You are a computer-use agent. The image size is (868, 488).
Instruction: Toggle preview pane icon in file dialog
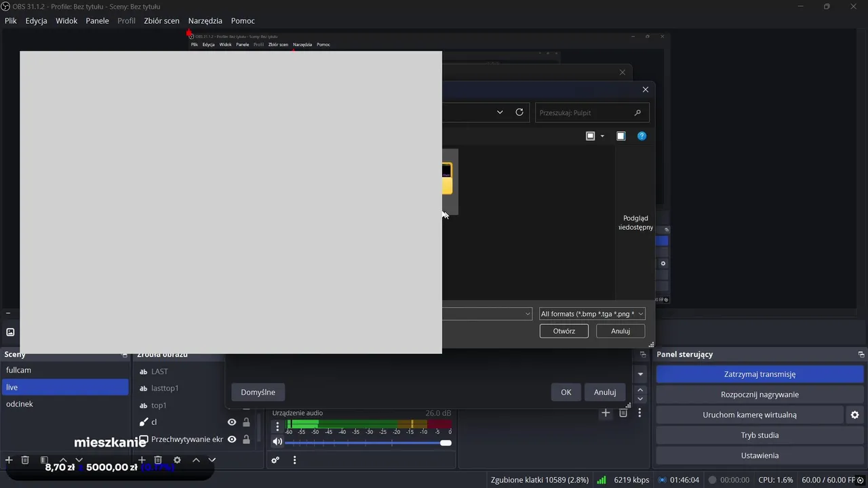tap(620, 136)
